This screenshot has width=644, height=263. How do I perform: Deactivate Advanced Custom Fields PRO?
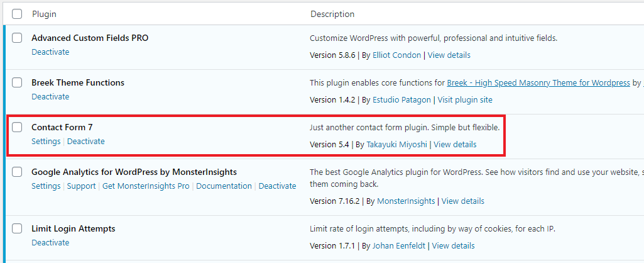(50, 52)
